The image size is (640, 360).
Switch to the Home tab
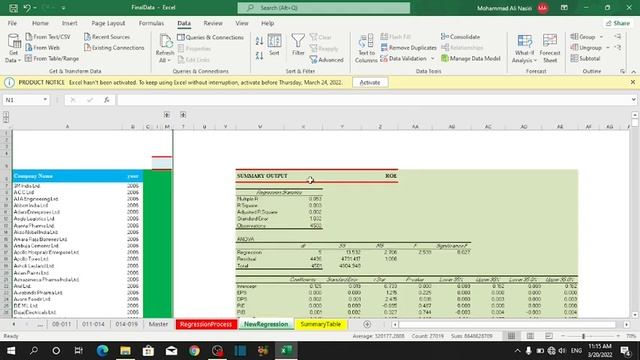pyautogui.click(x=40, y=23)
